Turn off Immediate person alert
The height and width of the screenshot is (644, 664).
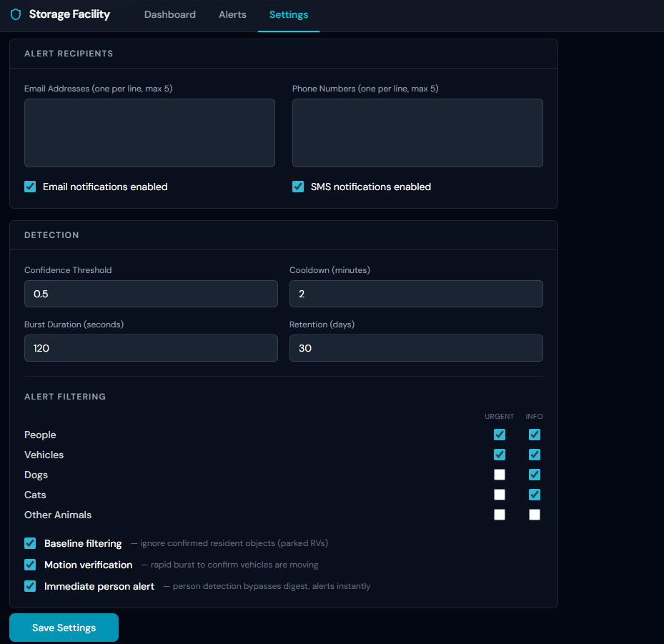tap(30, 586)
